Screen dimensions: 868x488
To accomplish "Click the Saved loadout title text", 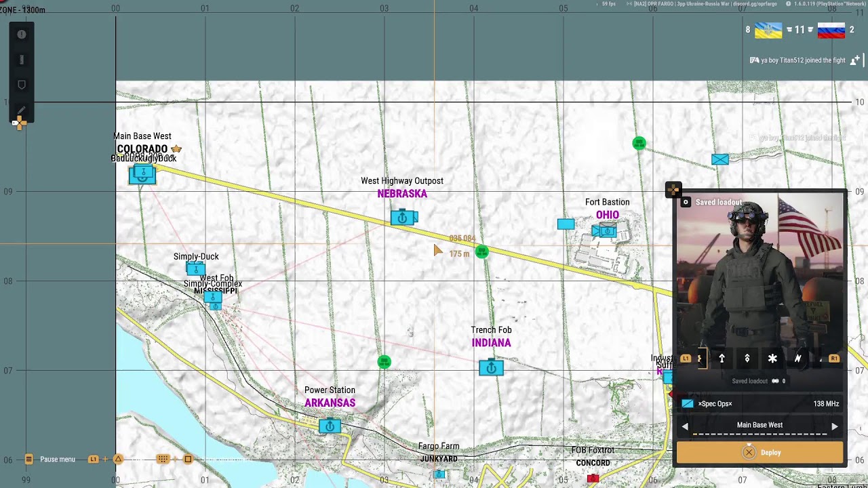I will [x=718, y=202].
